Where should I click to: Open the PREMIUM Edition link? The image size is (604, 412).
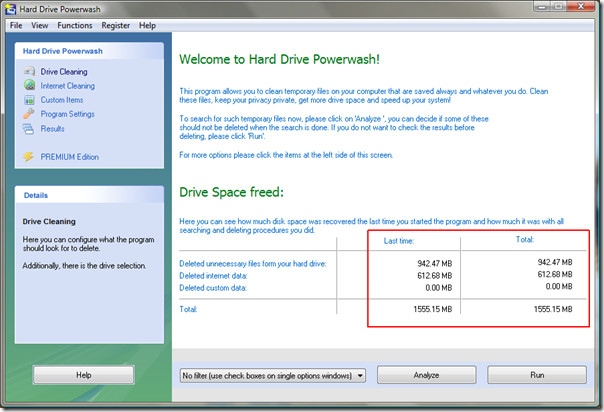click(70, 157)
